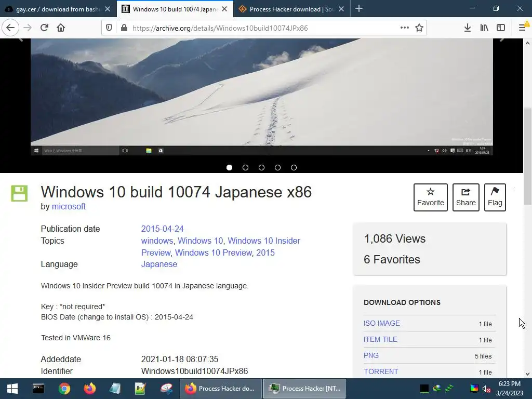Launch Google Chrome from the taskbar
Screen dimensions: 532x399
[x=64, y=389]
